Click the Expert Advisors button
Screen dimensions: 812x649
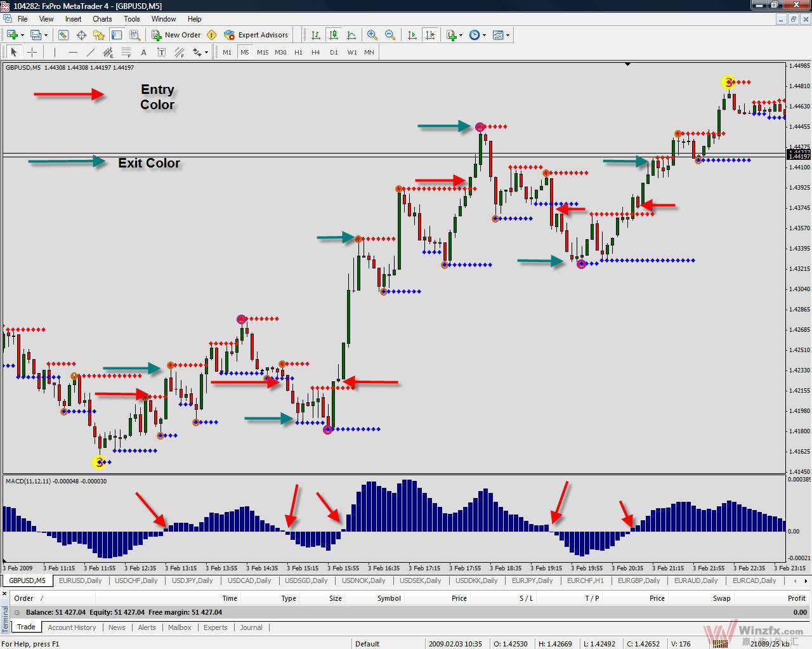pos(256,35)
